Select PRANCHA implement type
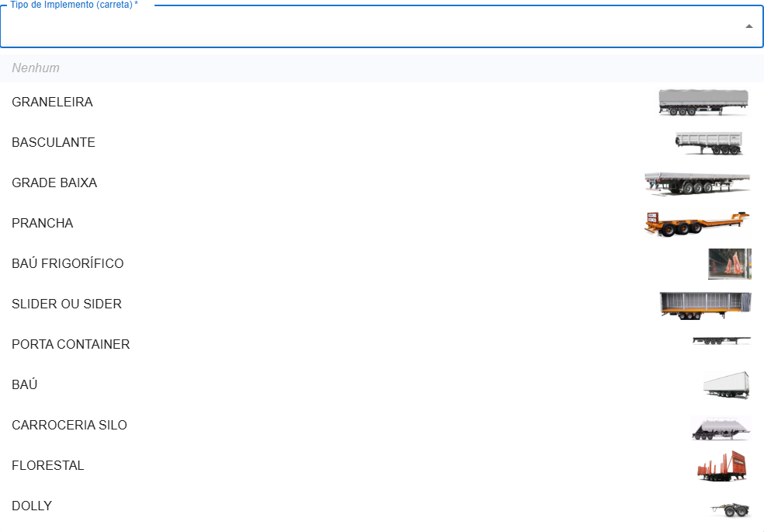764x532 pixels. (x=43, y=224)
